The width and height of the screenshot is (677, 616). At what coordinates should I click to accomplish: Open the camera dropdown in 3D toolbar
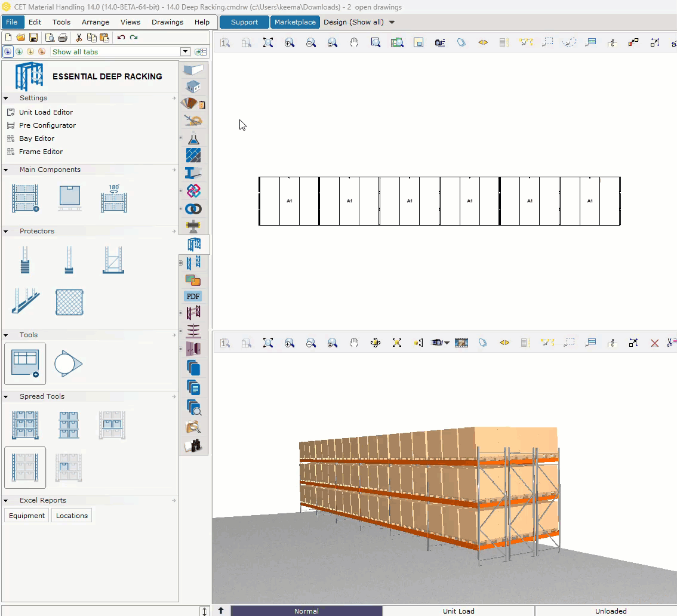pyautogui.click(x=447, y=343)
